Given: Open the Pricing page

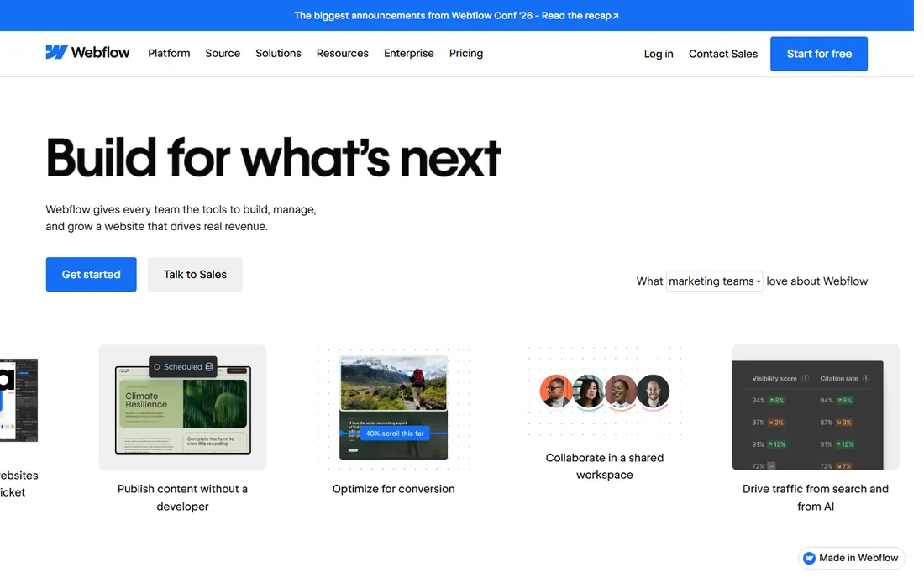Looking at the screenshot, I should [x=466, y=53].
